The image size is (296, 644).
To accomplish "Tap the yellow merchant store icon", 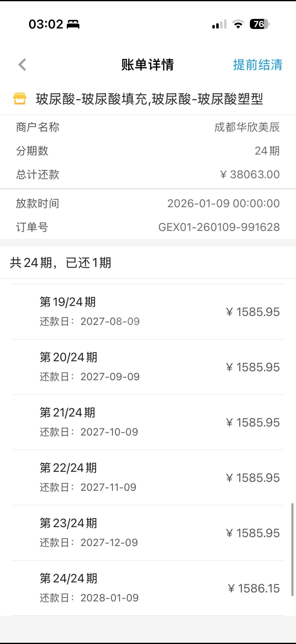I will (19, 98).
